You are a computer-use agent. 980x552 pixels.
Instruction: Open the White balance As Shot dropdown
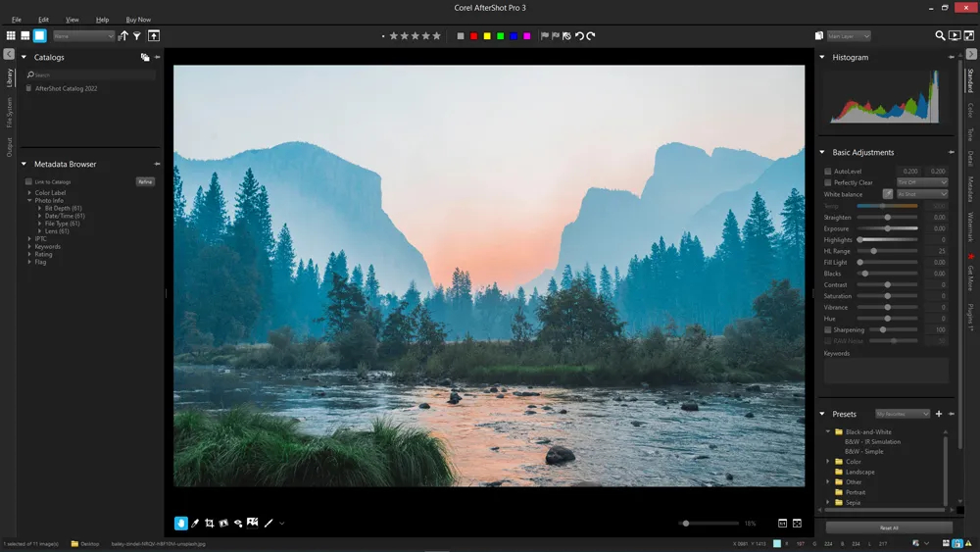[922, 194]
